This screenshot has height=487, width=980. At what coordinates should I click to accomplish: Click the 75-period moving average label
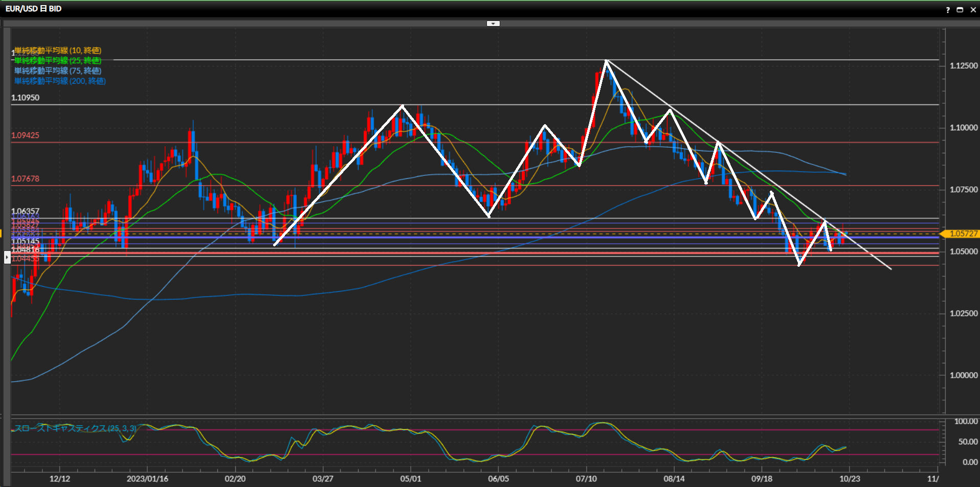click(x=58, y=71)
